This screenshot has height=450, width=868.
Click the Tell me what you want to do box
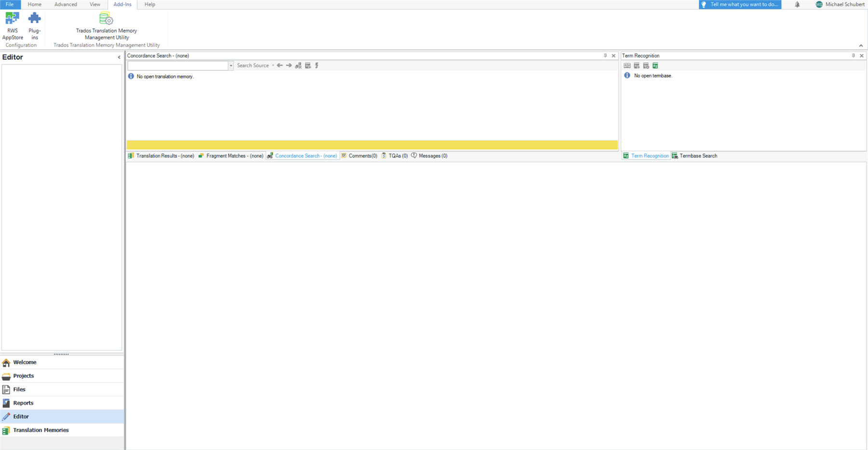[740, 4]
